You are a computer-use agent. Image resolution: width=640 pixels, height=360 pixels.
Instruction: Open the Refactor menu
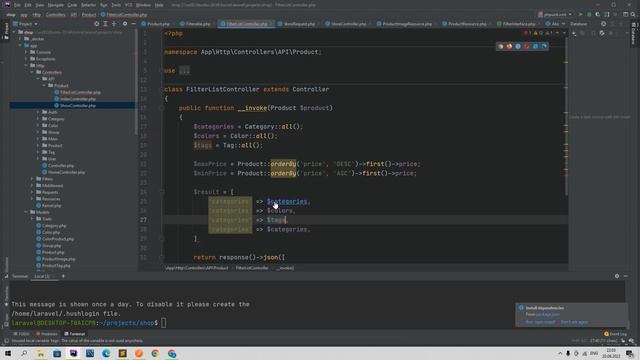[88, 5]
